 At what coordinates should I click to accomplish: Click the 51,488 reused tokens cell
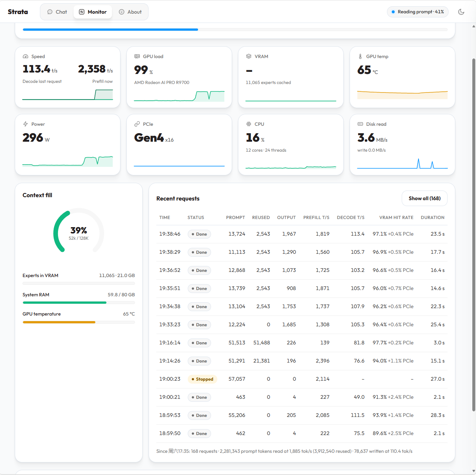coord(262,343)
